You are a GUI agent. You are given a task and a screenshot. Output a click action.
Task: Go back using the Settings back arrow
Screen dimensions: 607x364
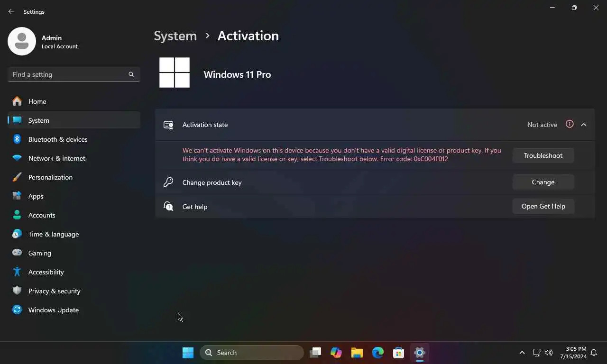[11, 11]
